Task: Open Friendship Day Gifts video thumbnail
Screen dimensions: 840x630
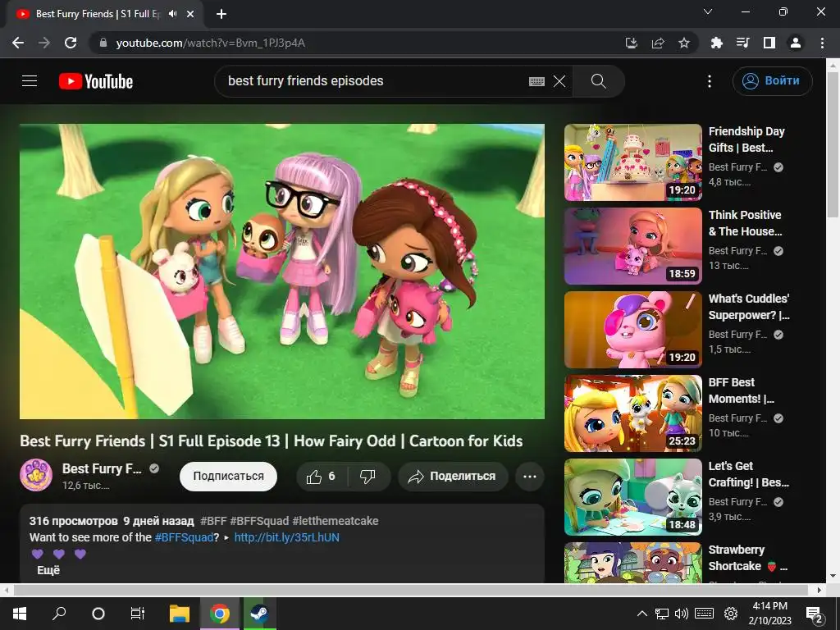Action: pyautogui.click(x=632, y=162)
